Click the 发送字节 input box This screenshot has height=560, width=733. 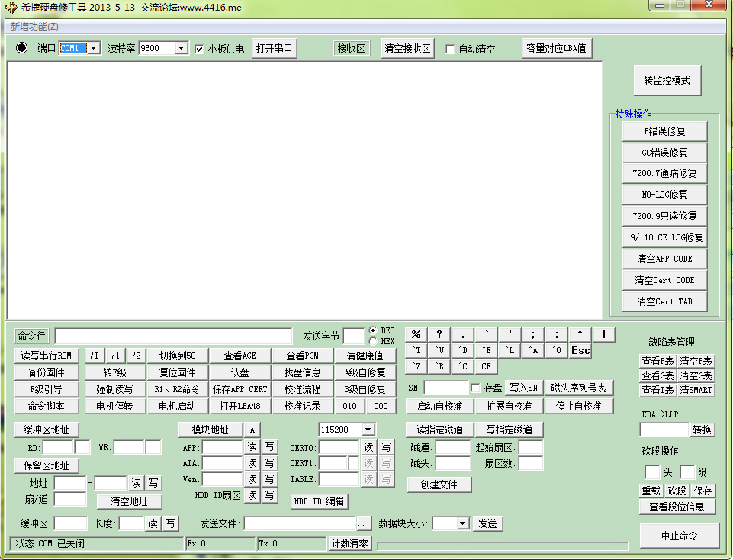point(354,336)
